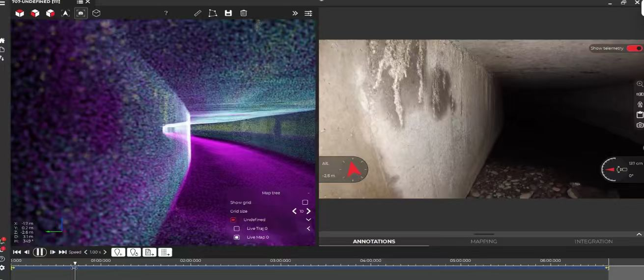Click the clipboard icon beside video

(x=640, y=115)
